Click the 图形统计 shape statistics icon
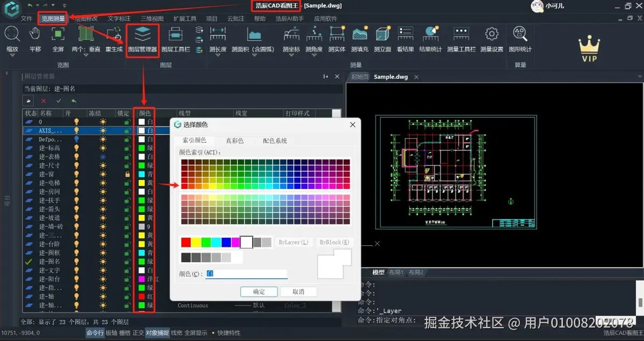This screenshot has height=341, width=644. coord(519,34)
